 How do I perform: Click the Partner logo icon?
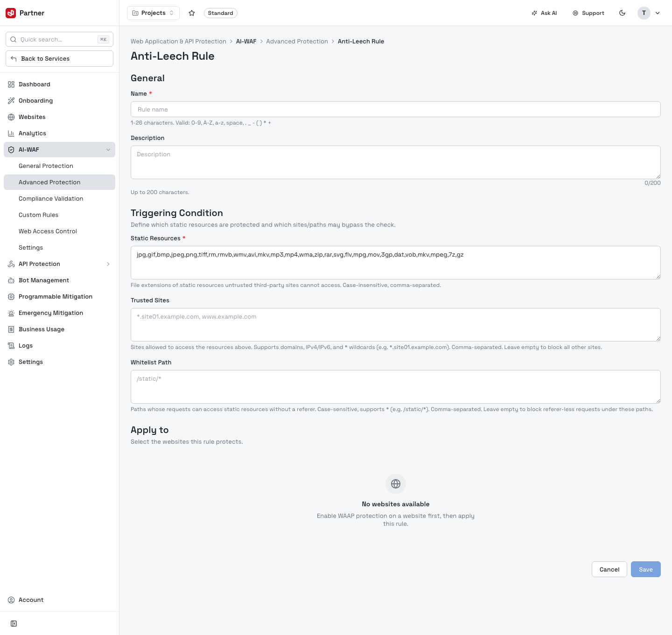[x=11, y=13]
